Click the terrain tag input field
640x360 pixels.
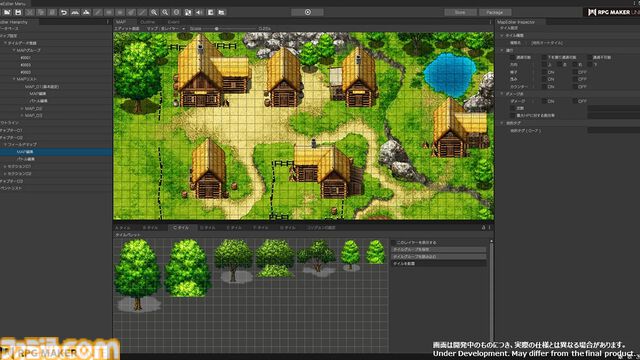coord(613,131)
